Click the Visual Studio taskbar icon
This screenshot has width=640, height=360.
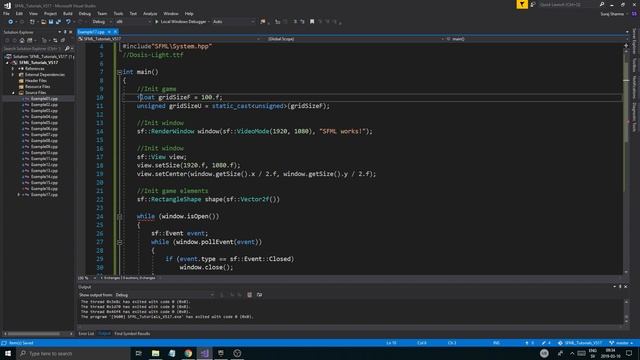(204, 353)
